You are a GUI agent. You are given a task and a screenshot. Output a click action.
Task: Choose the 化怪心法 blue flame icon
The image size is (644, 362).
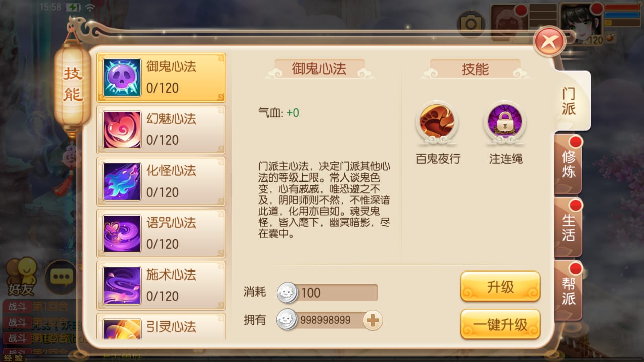pyautogui.click(x=122, y=182)
